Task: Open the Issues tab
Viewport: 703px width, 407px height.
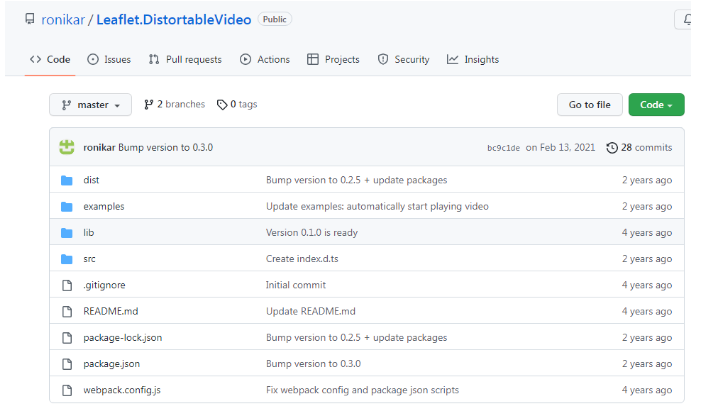Action: click(109, 59)
